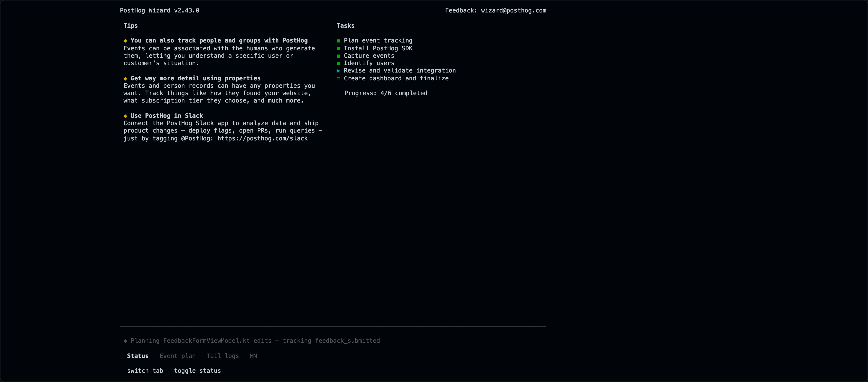Screen dimensions: 868x382
Task: Select the 'Plan event tracking' task text
Action: tap(378, 40)
